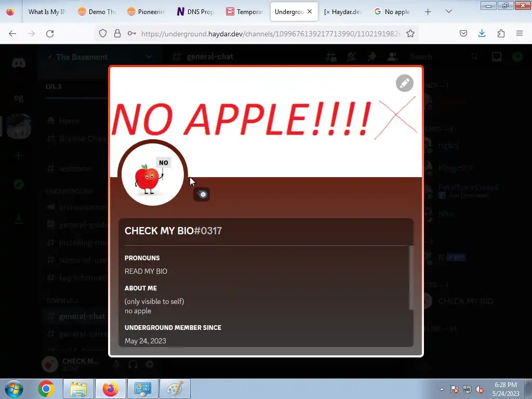
Task: Click the profile badge icon beside avatar
Action: click(x=202, y=194)
